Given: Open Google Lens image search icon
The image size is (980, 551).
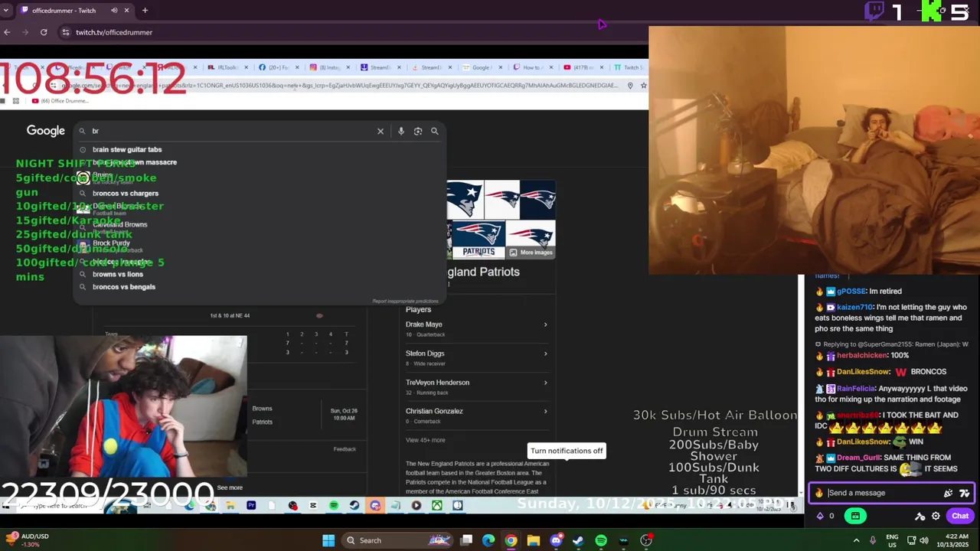Looking at the screenshot, I should [x=418, y=131].
